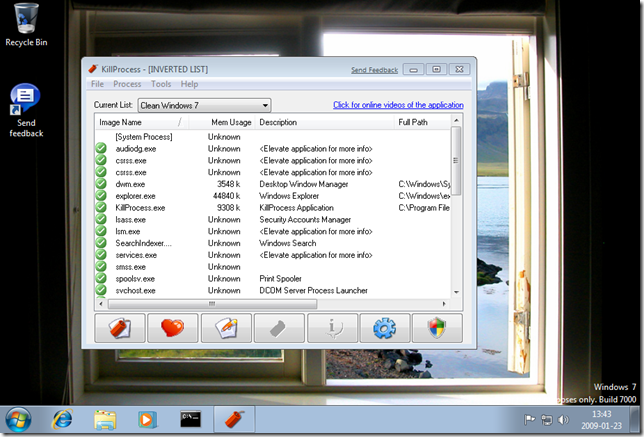Toggle green check for dwm.exe
Image resolution: width=644 pixels, height=437 pixels.
[101, 184]
